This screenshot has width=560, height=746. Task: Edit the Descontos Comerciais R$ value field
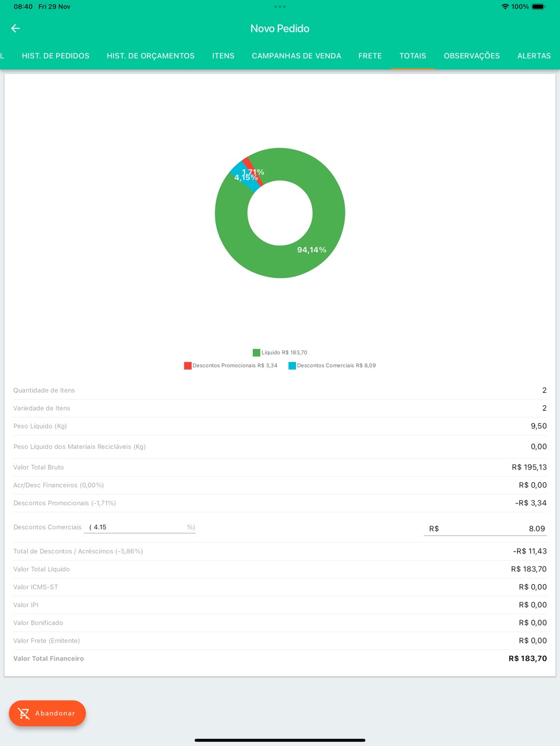pos(485,529)
